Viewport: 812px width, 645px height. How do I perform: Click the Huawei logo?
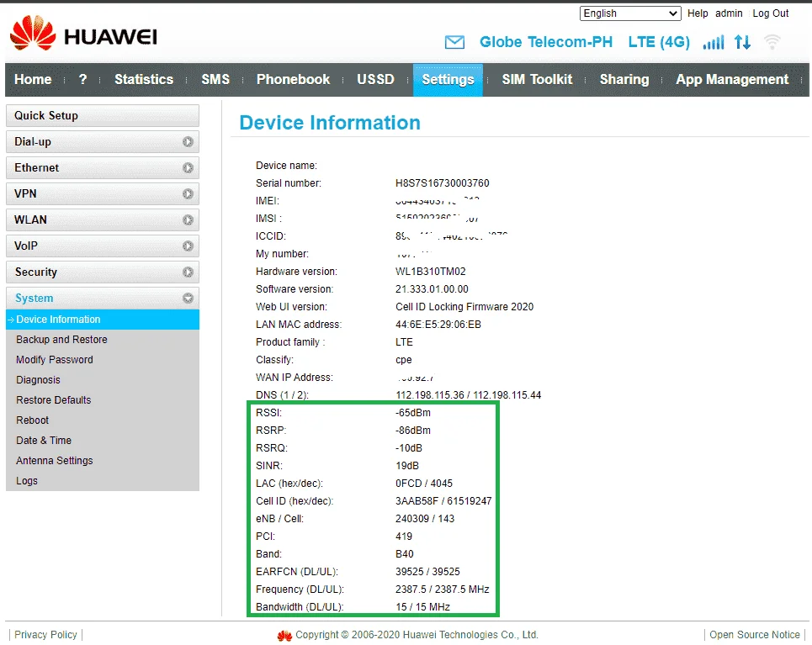(82, 34)
